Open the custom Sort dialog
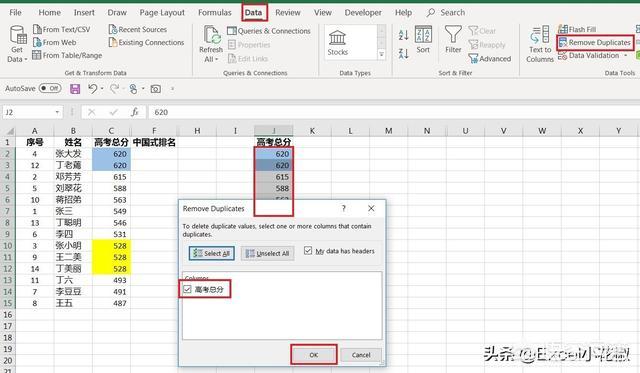Image resolution: width=640 pixels, height=373 pixels. (x=423, y=39)
